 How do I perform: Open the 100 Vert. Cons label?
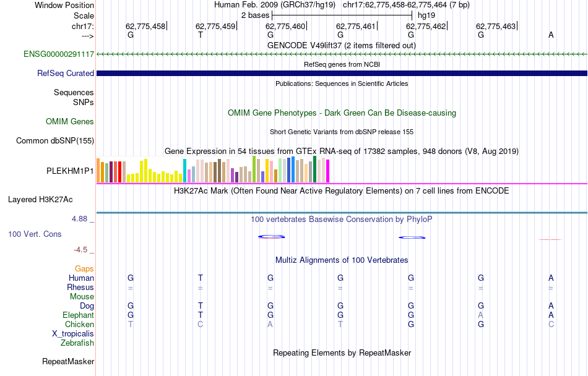pyautogui.click(x=35, y=234)
